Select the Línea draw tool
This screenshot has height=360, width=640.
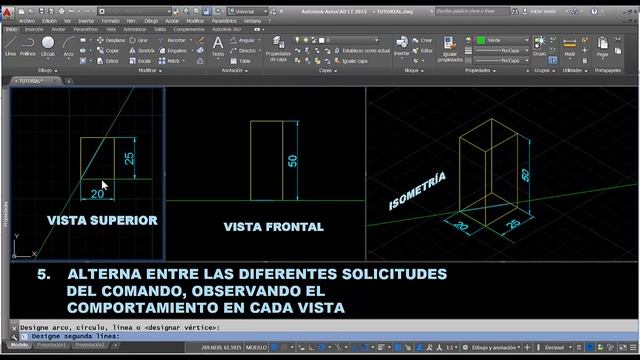click(10, 46)
